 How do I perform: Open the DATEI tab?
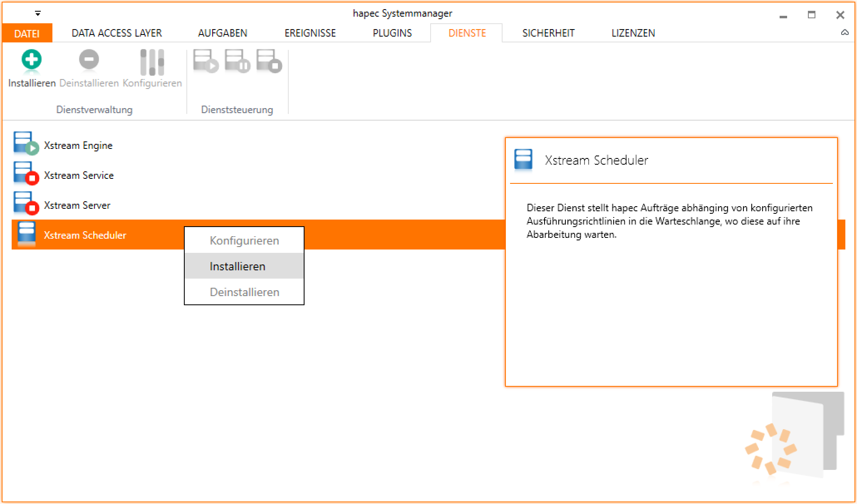(27, 33)
